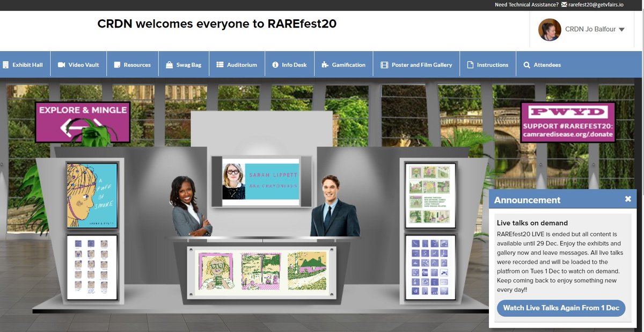Click the 'Live talks on demand' announcement heading
644x332 pixels.
[532, 223]
